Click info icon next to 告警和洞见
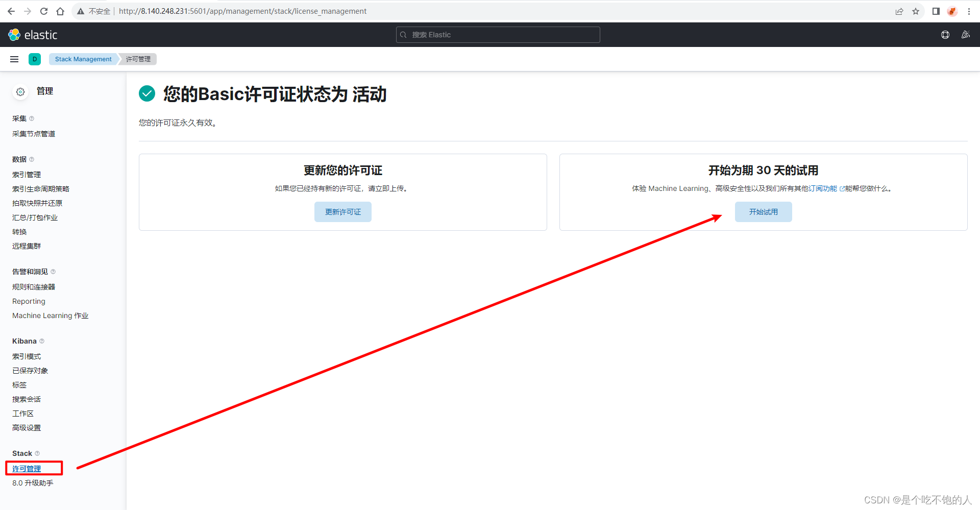This screenshot has width=980, height=510. point(53,272)
